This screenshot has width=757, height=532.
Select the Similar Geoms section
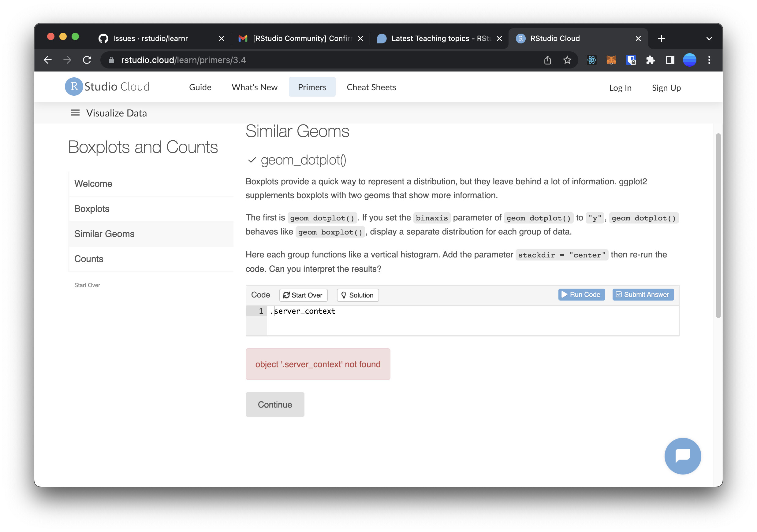click(151, 234)
